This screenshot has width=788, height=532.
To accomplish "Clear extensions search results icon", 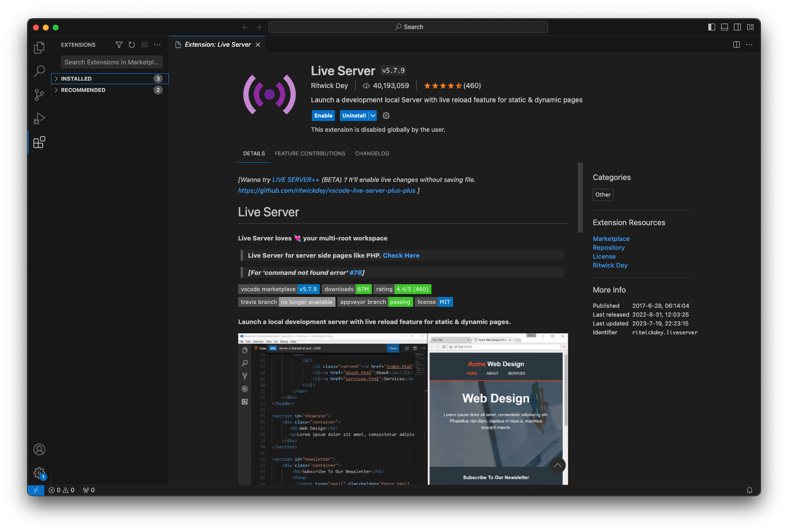I will (145, 45).
